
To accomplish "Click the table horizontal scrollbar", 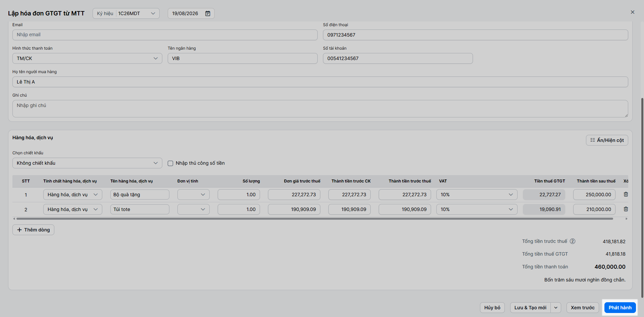I will coord(315,219).
